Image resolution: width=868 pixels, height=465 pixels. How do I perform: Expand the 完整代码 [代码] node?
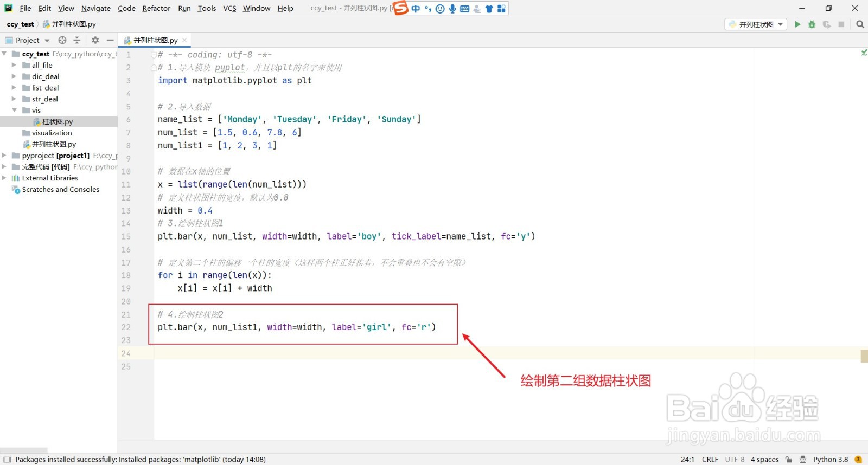(x=4, y=167)
